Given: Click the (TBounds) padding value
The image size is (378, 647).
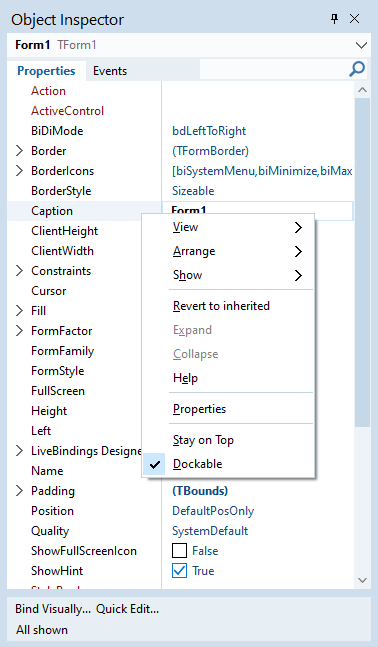Looking at the screenshot, I should pyautogui.click(x=200, y=491).
